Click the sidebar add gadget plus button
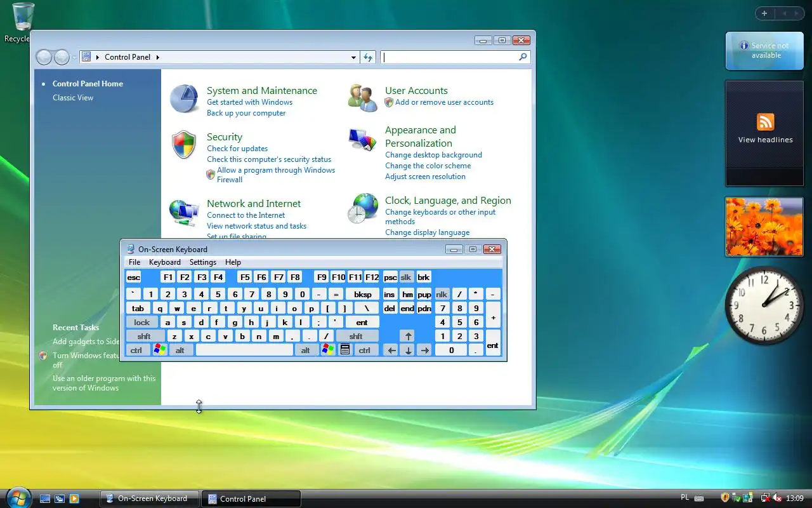812x508 pixels. [764, 13]
